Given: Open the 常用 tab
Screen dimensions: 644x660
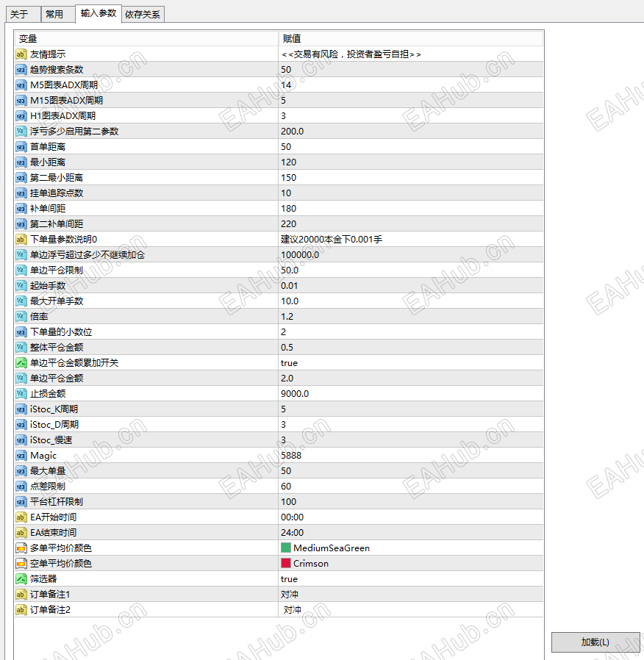Looking at the screenshot, I should point(58,14).
